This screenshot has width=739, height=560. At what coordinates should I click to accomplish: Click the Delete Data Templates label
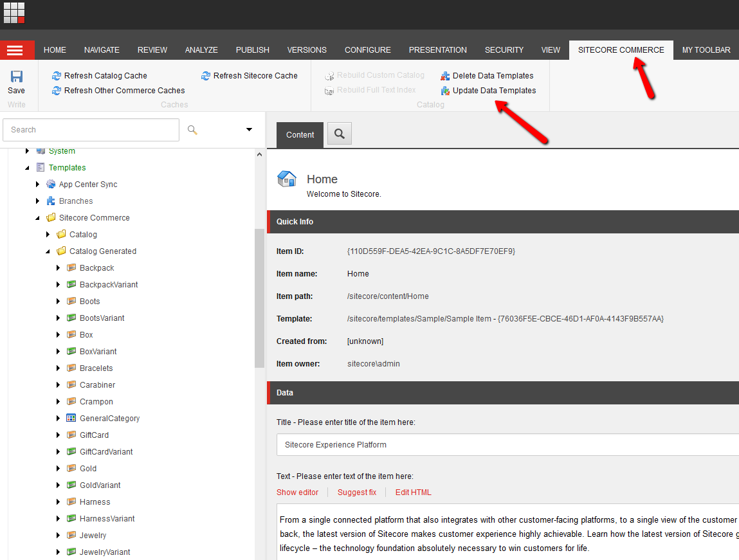tap(493, 76)
